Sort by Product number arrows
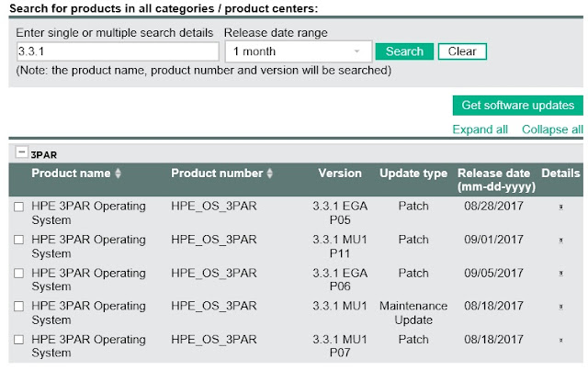588x370 pixels. [269, 174]
